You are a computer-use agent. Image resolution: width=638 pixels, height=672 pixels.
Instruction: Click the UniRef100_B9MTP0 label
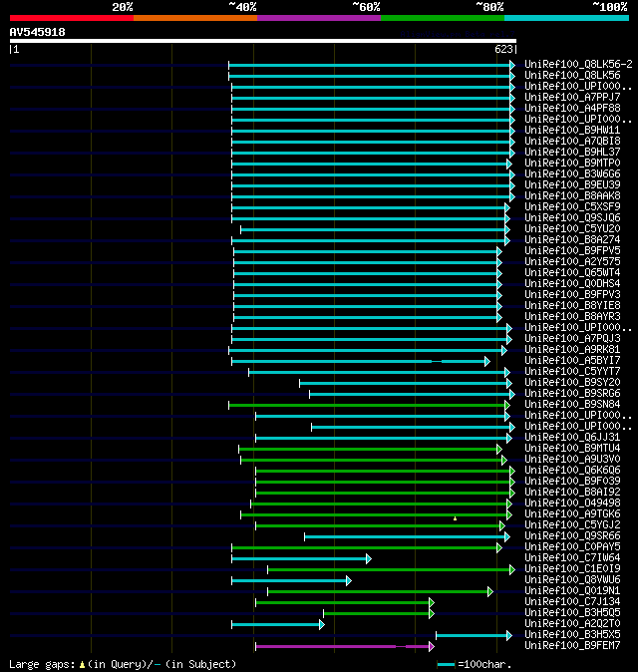point(572,164)
